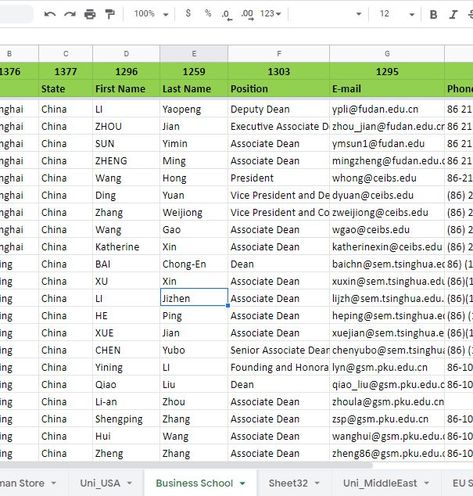The width and height of the screenshot is (473, 496).
Task: Increase decimal places icon
Action: [247, 14]
